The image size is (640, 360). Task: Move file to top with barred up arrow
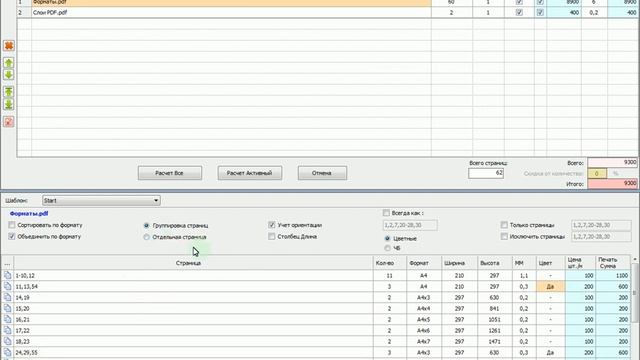tap(9, 92)
